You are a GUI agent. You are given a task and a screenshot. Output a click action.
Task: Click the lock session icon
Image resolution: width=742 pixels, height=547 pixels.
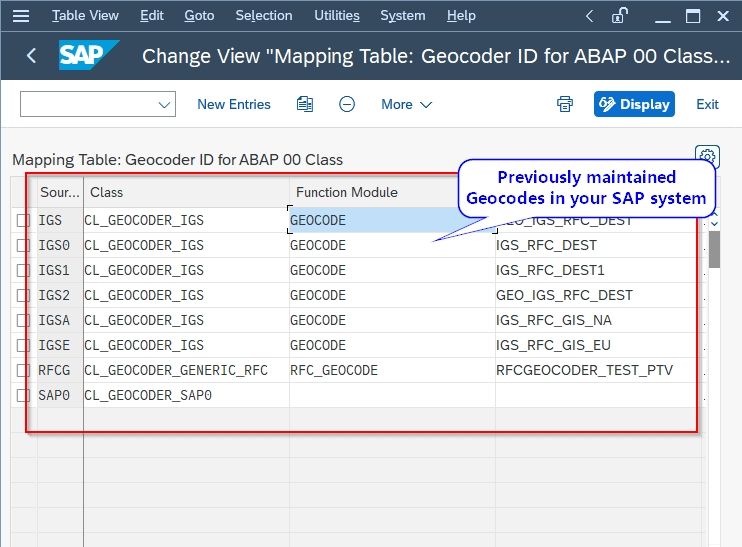[619, 16]
